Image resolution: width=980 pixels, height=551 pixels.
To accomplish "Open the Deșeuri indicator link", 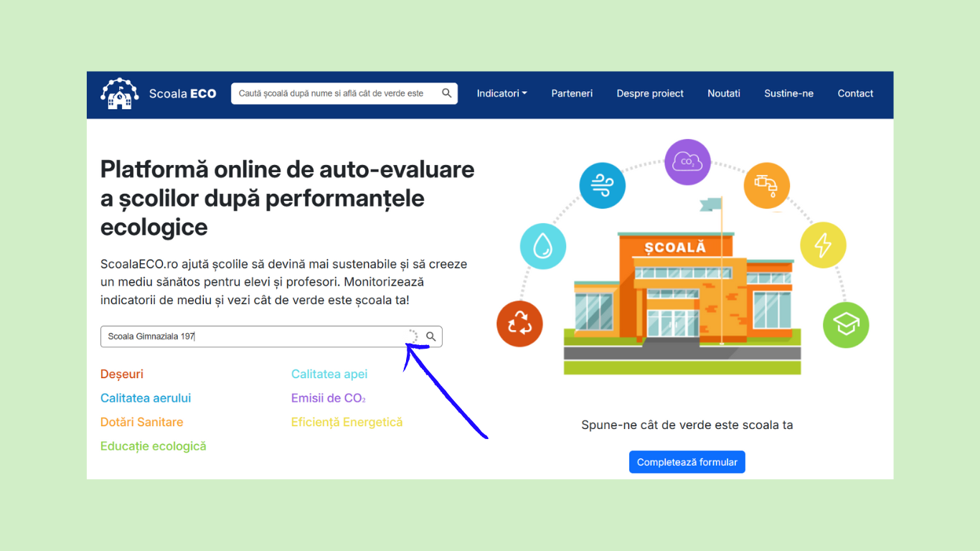I will [122, 374].
